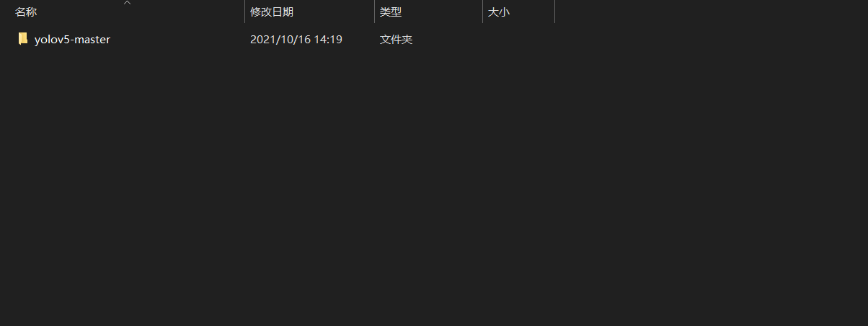Click the divider between 类型 and 大小 headers

(482, 12)
